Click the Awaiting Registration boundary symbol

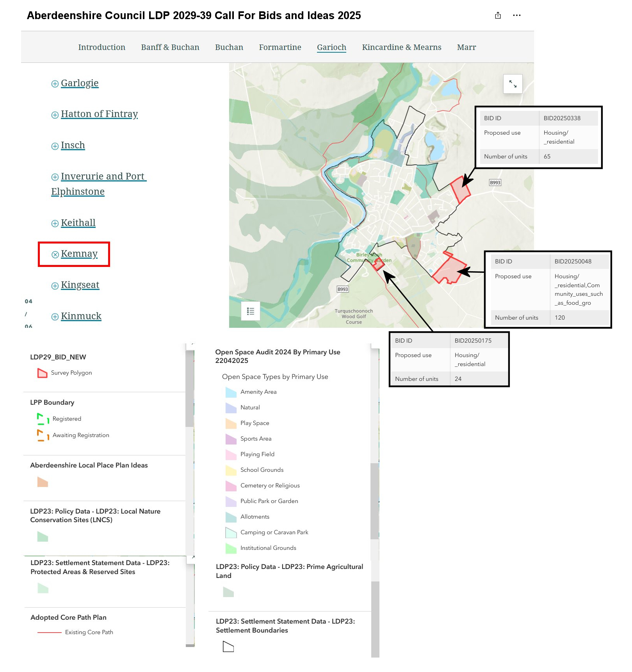(x=43, y=435)
